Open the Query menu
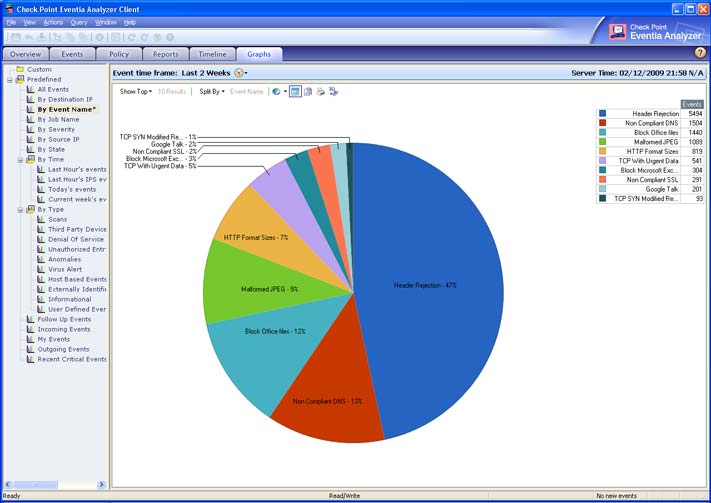This screenshot has height=503, width=711. pyautogui.click(x=78, y=22)
